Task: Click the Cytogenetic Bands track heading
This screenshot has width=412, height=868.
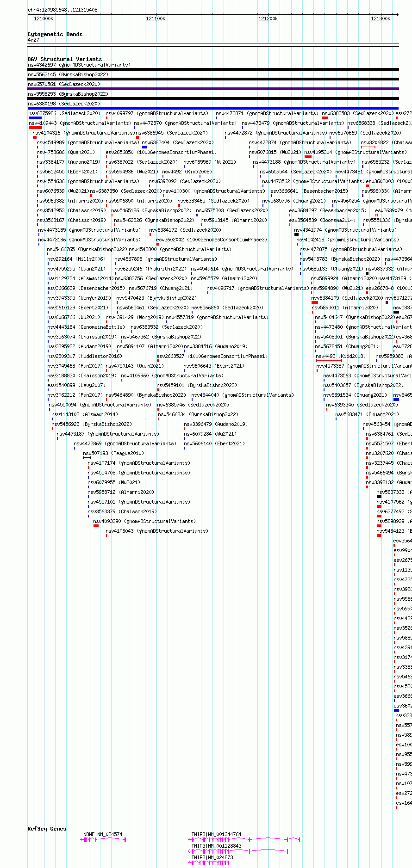Action: (55, 34)
